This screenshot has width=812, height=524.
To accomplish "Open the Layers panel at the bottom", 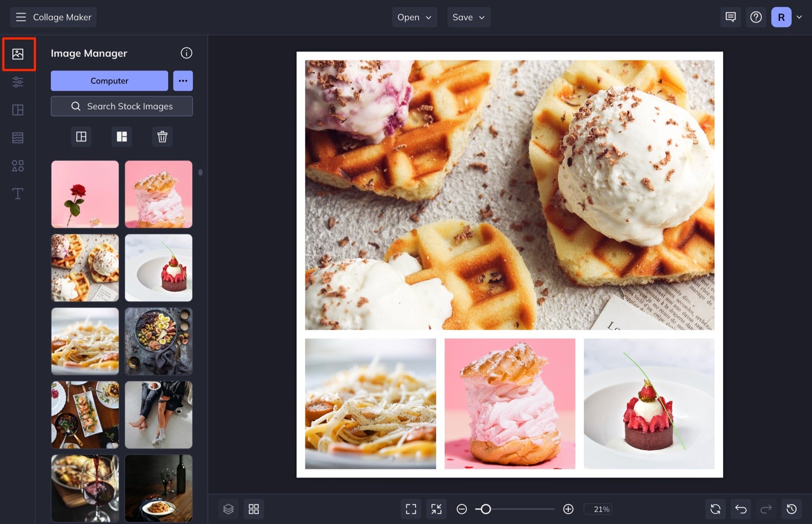I will click(228, 509).
